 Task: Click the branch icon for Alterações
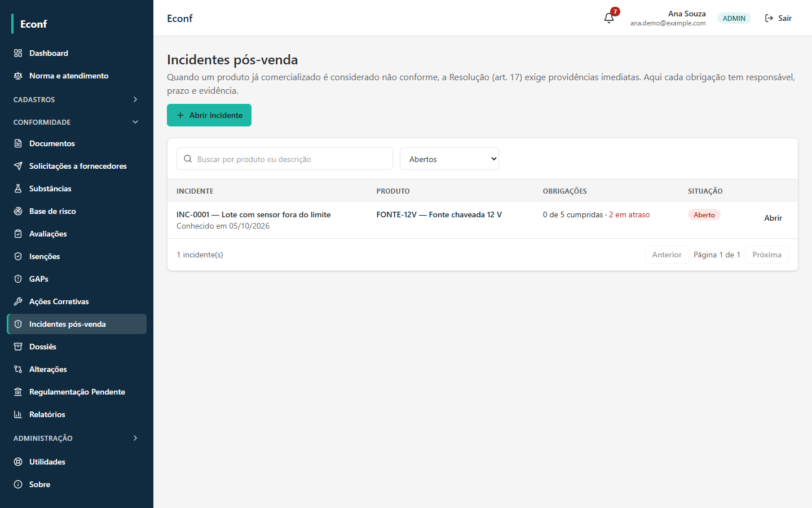pyautogui.click(x=18, y=369)
